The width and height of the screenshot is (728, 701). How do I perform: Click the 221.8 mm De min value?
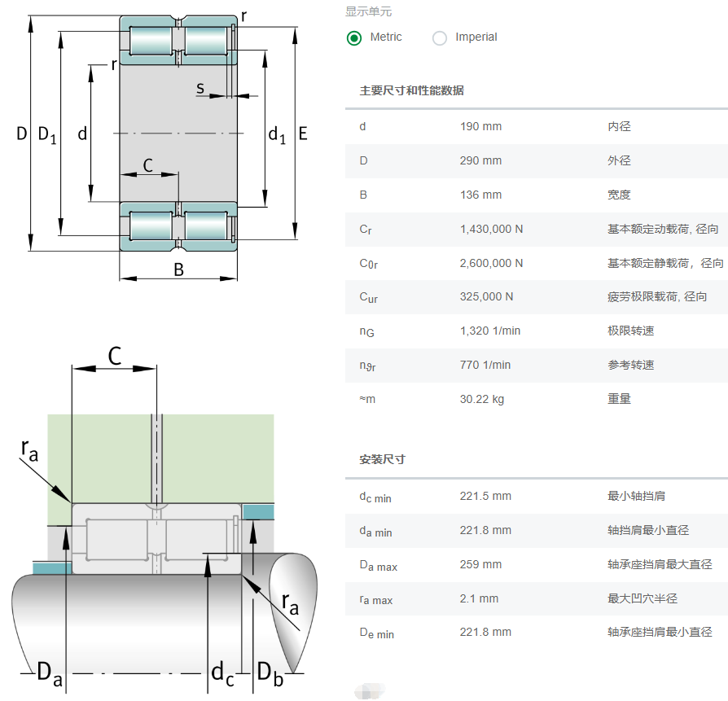485,633
